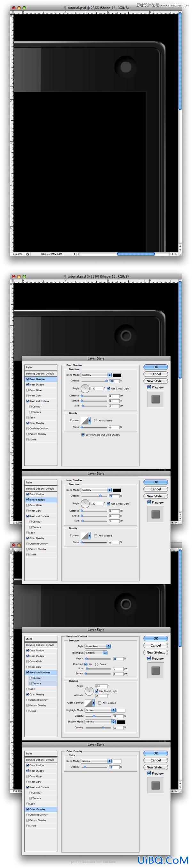Select the Up direction radio button
Viewport: 192px width, 868px height.
pos(86,664)
